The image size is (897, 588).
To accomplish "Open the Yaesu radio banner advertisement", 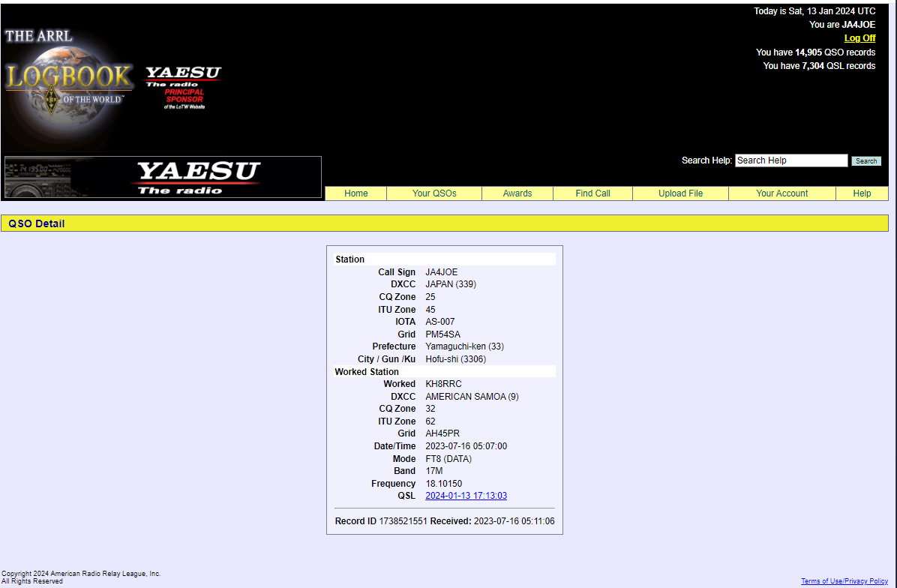I will [163, 177].
